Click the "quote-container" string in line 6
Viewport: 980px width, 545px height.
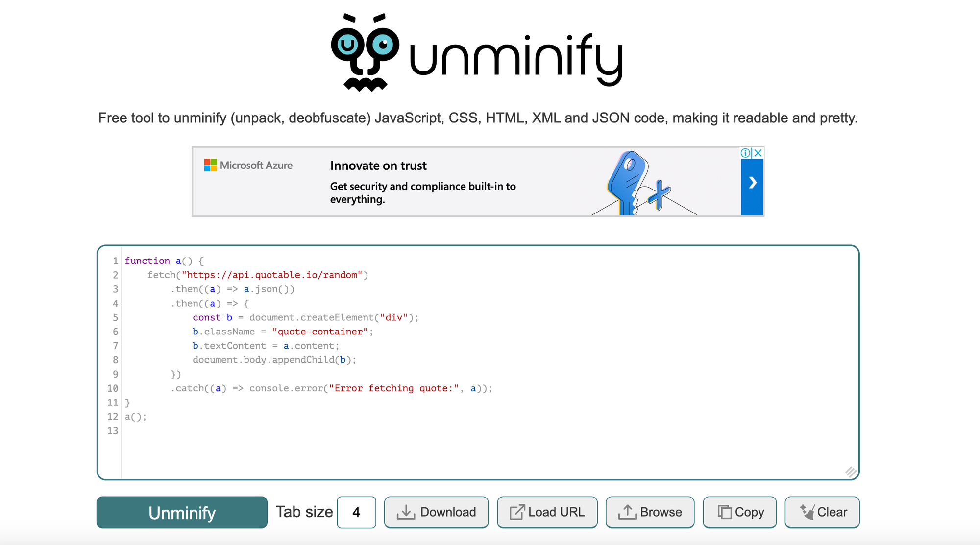click(x=320, y=332)
